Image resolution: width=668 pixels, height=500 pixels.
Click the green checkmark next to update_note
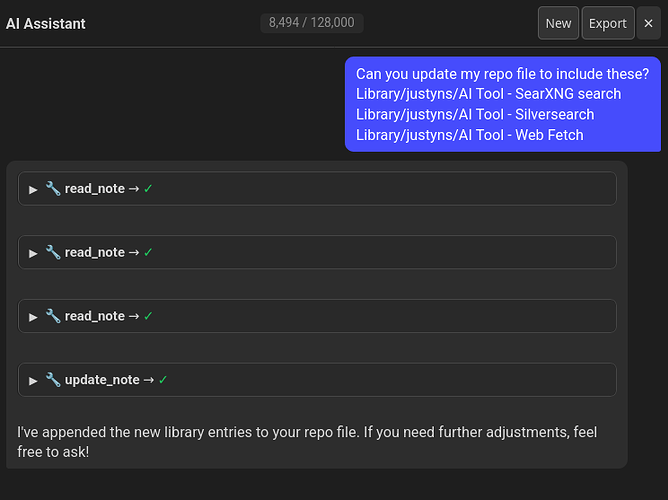pos(163,380)
